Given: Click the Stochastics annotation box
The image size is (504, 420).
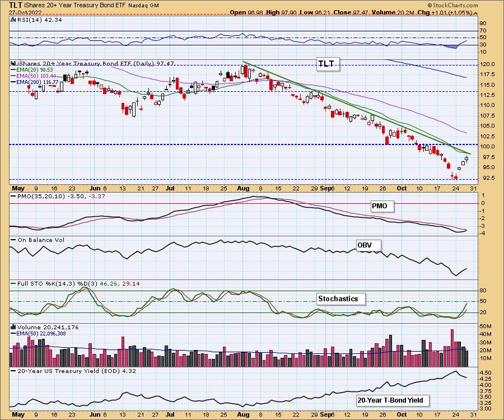Looking at the screenshot, I should pos(340,298).
